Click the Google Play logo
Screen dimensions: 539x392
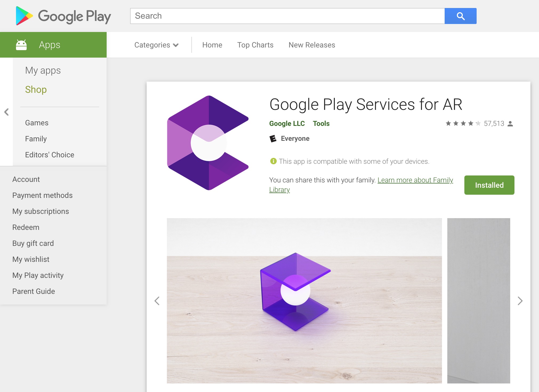tap(63, 16)
